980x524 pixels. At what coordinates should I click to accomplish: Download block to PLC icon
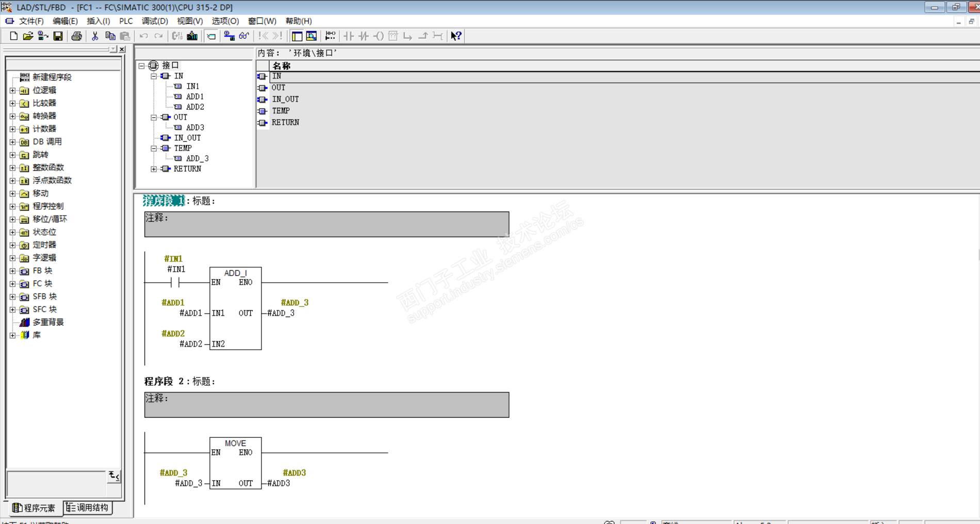tap(192, 36)
